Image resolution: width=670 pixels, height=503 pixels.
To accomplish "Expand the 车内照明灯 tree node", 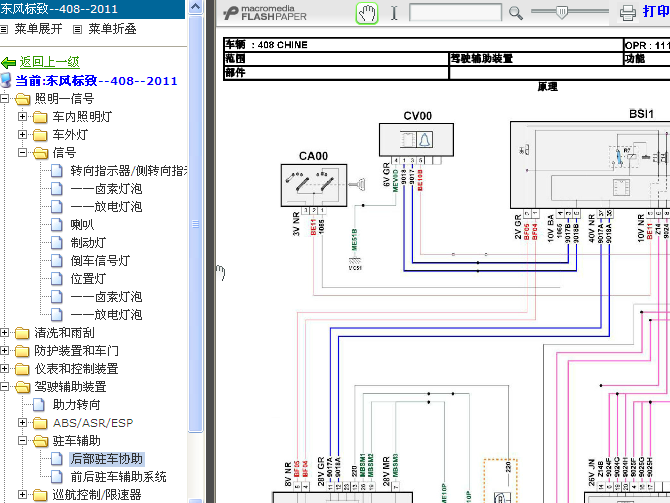I will coord(22,117).
